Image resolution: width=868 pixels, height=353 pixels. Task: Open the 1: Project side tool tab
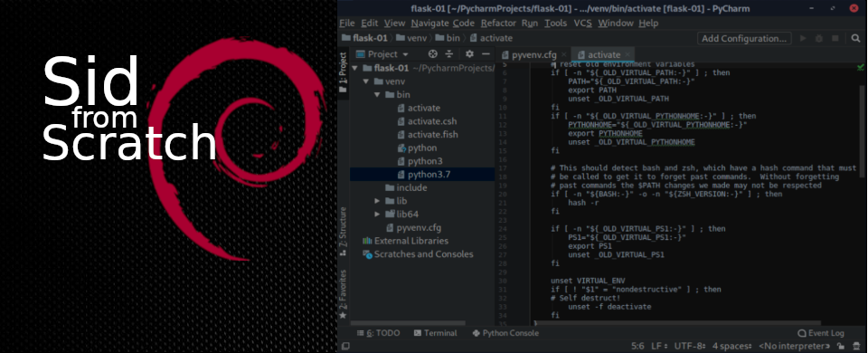[344, 72]
